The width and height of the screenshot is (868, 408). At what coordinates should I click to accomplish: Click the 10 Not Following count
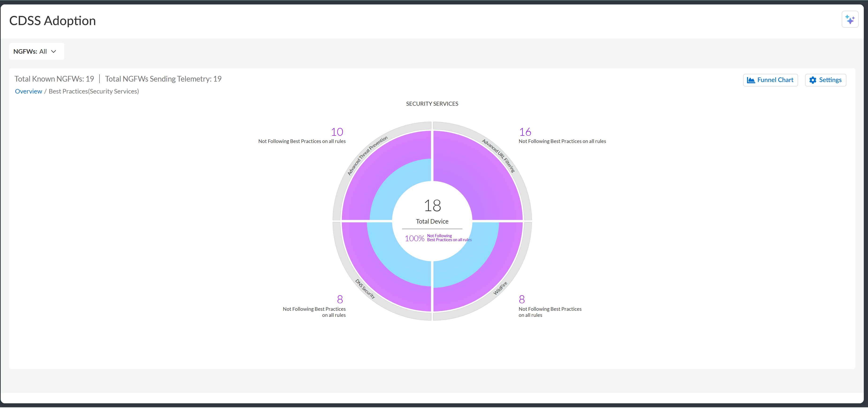[337, 132]
